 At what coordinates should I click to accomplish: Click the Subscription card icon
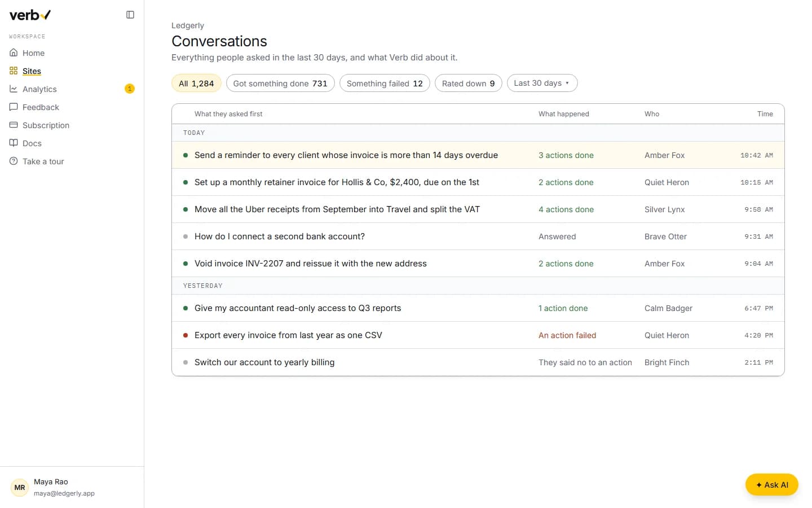[x=14, y=125]
